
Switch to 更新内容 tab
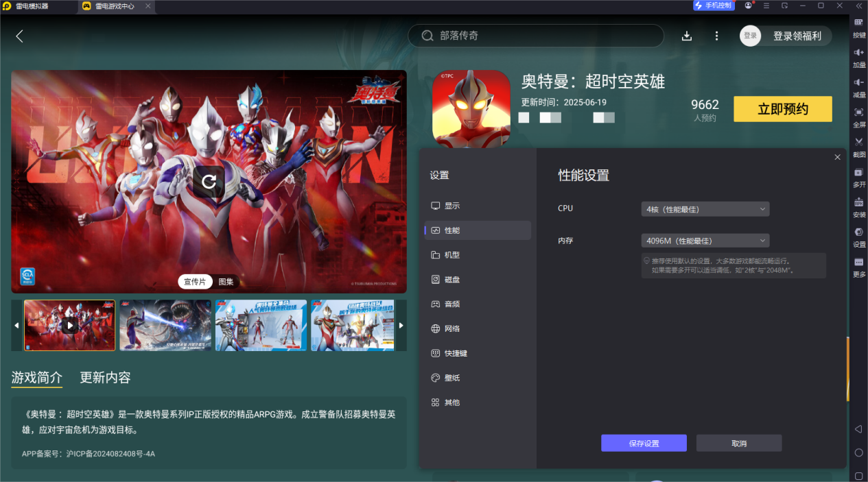point(105,378)
